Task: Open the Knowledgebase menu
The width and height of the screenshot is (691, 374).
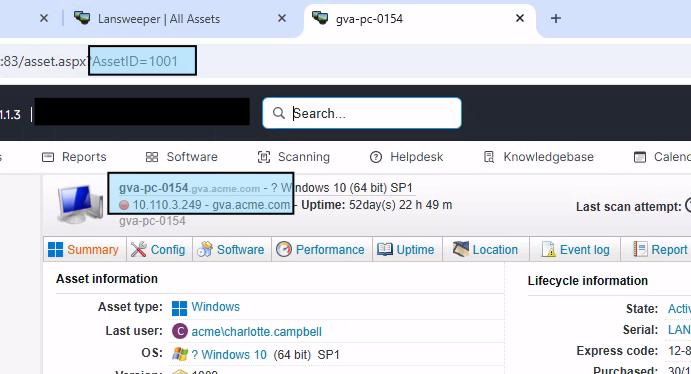Action: [539, 157]
